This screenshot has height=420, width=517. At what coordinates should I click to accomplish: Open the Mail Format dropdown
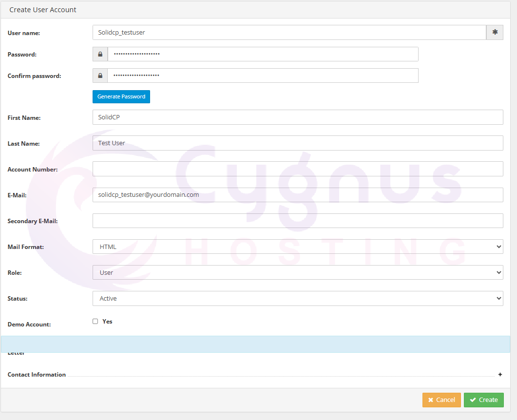click(297, 247)
